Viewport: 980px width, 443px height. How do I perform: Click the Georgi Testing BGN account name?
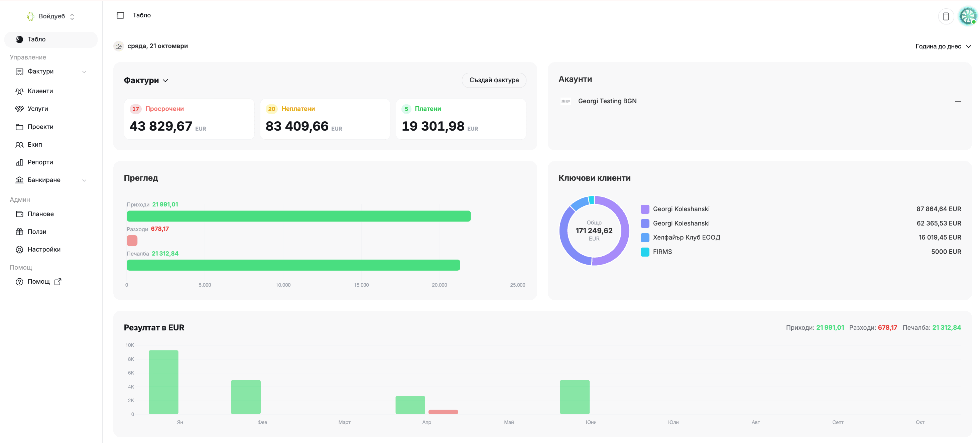[x=607, y=101]
